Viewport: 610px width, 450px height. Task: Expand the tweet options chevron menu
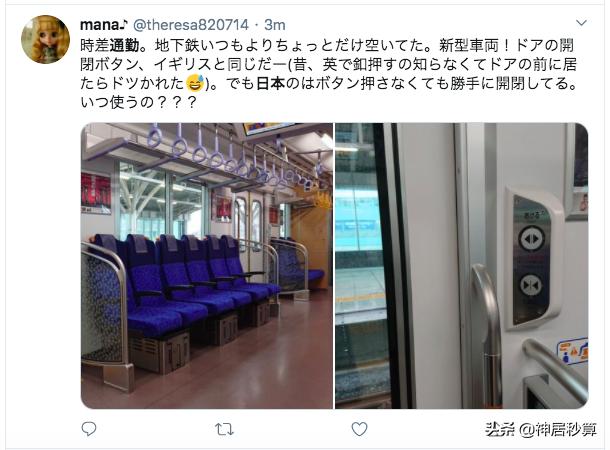(581, 23)
